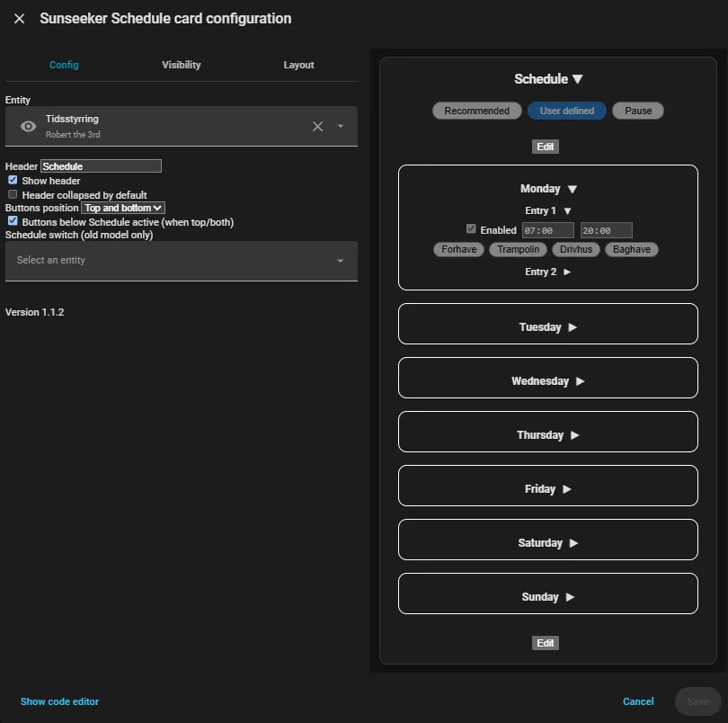Close the card configuration dialog
The width and height of the screenshot is (728, 723).
pyautogui.click(x=20, y=19)
